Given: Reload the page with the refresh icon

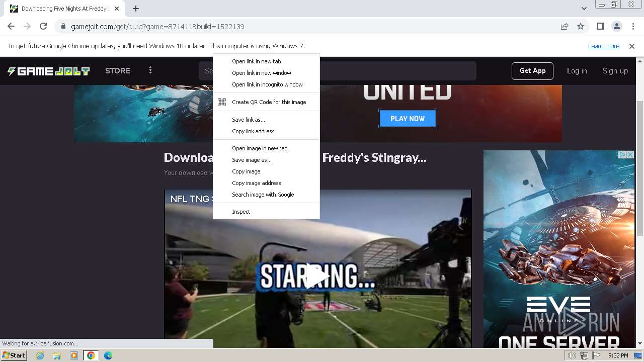Looking at the screenshot, I should 43,26.
